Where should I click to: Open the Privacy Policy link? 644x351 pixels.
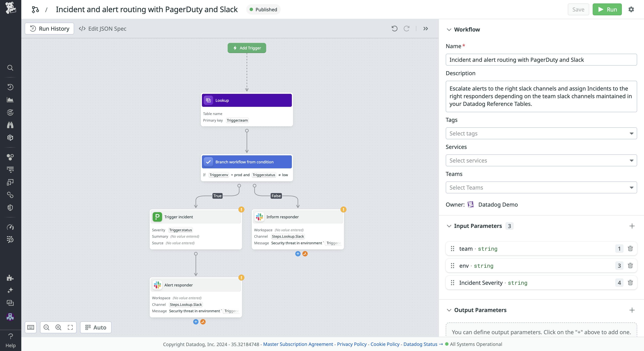click(352, 344)
